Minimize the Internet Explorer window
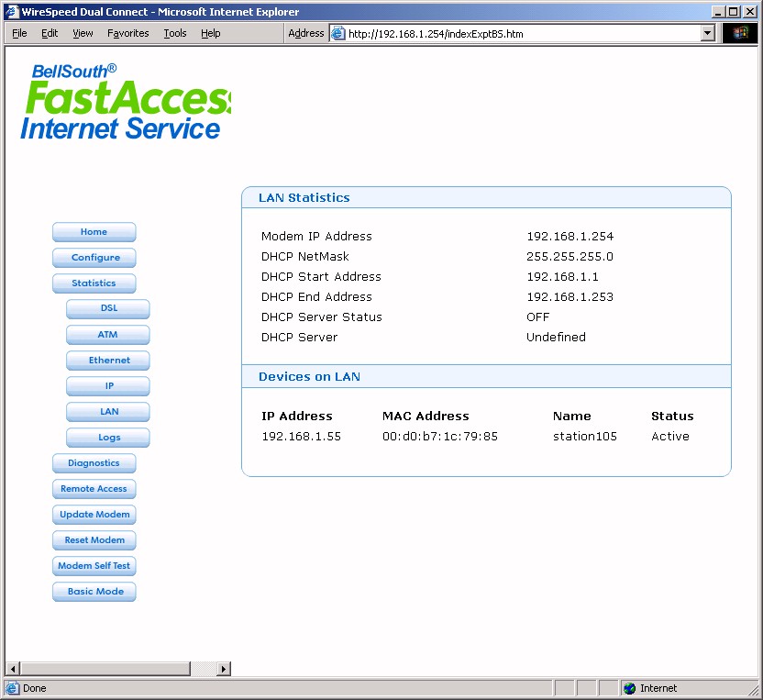The width and height of the screenshot is (763, 700). (x=719, y=12)
